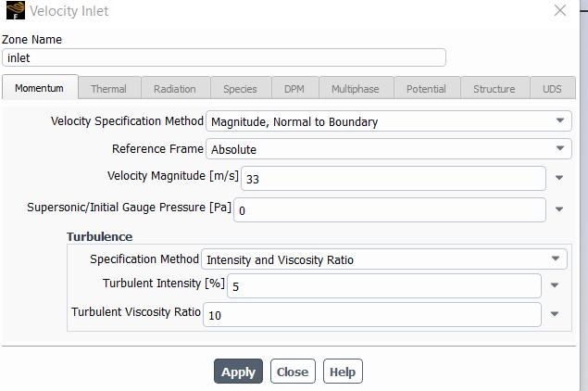
Task: Expand the Reference Frame dropdown
Action: pyautogui.click(x=559, y=148)
